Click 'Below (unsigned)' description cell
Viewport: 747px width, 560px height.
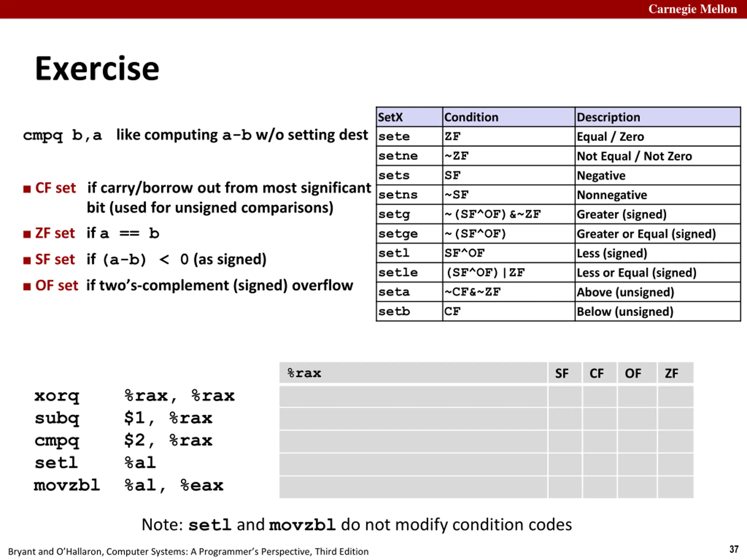pos(657,311)
